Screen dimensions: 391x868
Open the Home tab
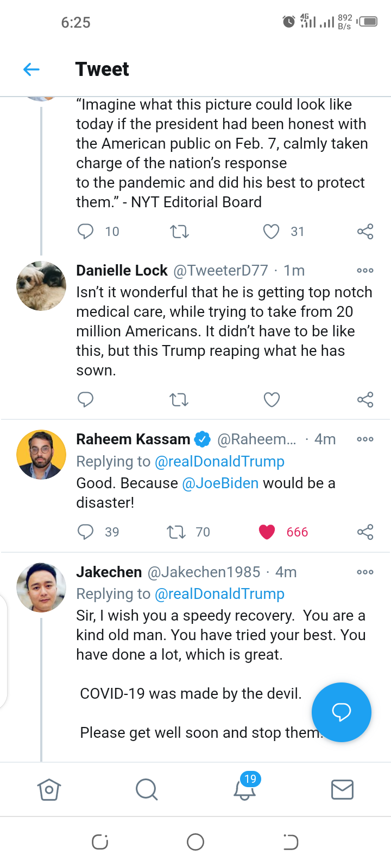point(49,789)
